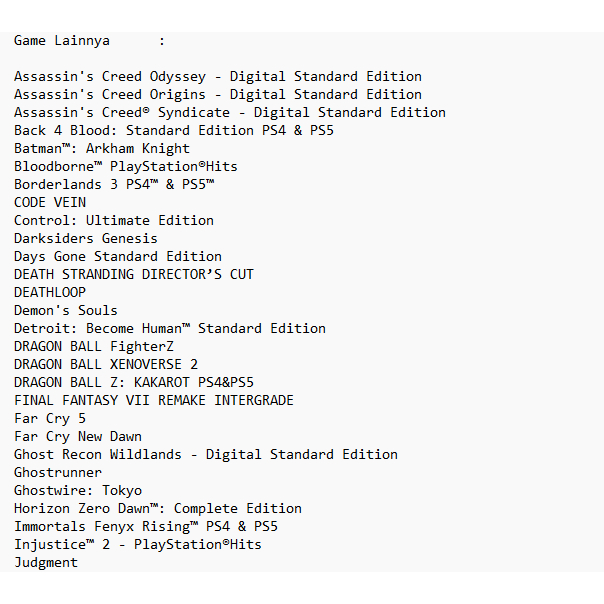The width and height of the screenshot is (604, 604).
Task: Click the Assassin's Creed Odyssey line
Action: (218, 77)
